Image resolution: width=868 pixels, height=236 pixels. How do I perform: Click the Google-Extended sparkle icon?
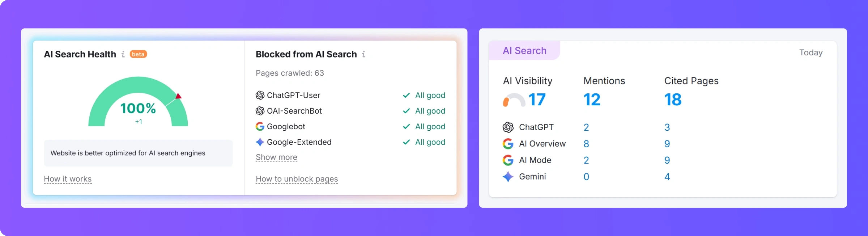coord(260,142)
